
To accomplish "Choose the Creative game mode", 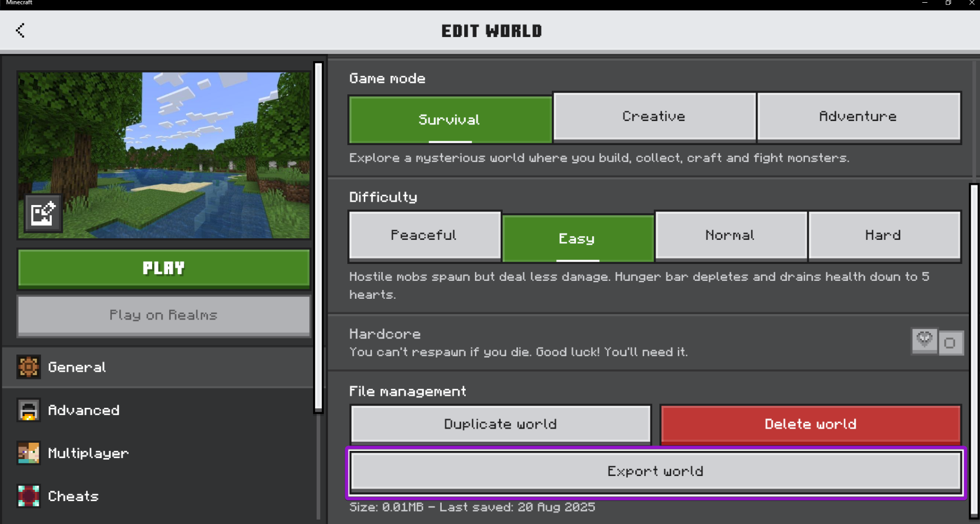I will [x=653, y=116].
